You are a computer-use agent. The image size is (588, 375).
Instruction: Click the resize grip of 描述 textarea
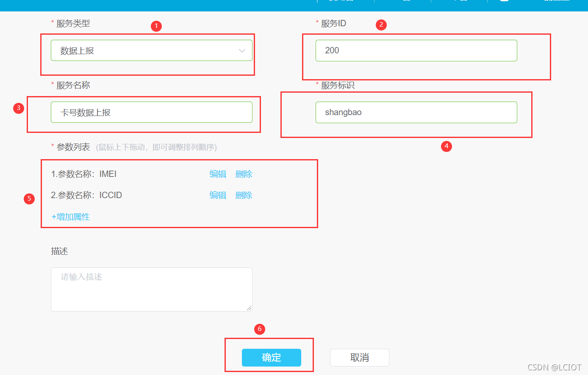click(x=249, y=308)
